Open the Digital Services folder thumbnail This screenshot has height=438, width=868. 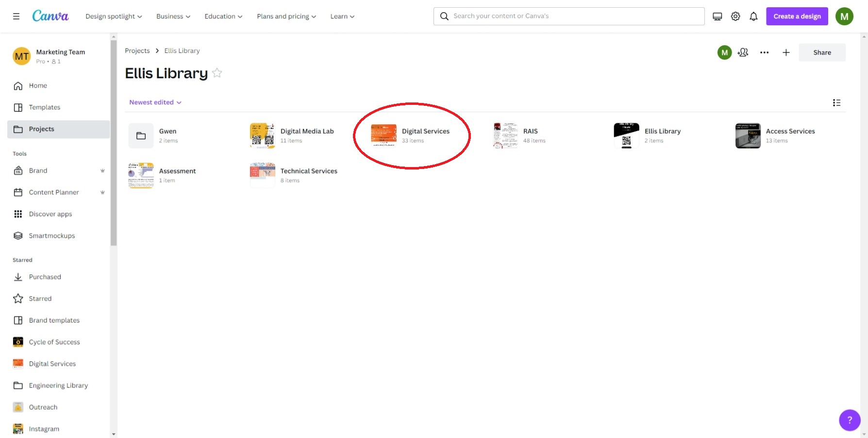[x=384, y=135]
